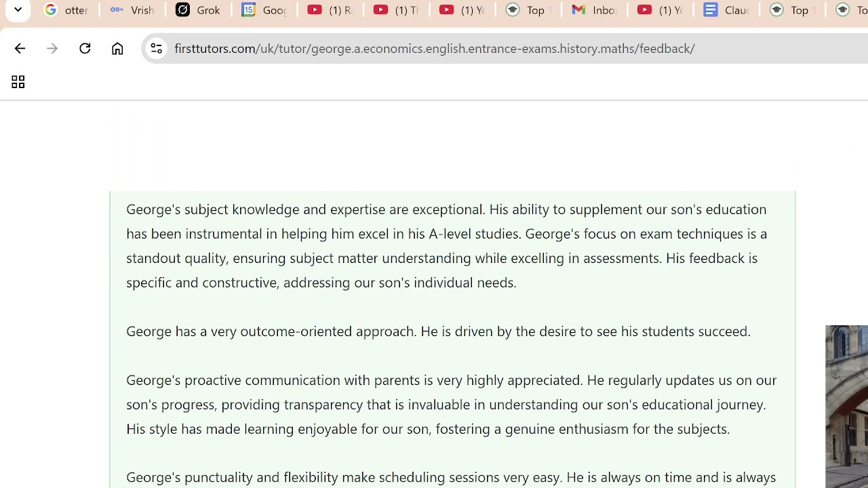Switch to the otter tab
868x488 pixels.
click(66, 10)
